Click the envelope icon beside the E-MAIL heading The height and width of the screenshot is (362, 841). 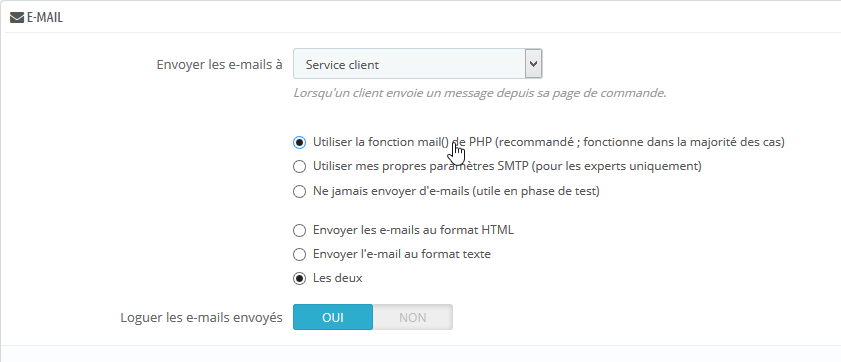(17, 18)
